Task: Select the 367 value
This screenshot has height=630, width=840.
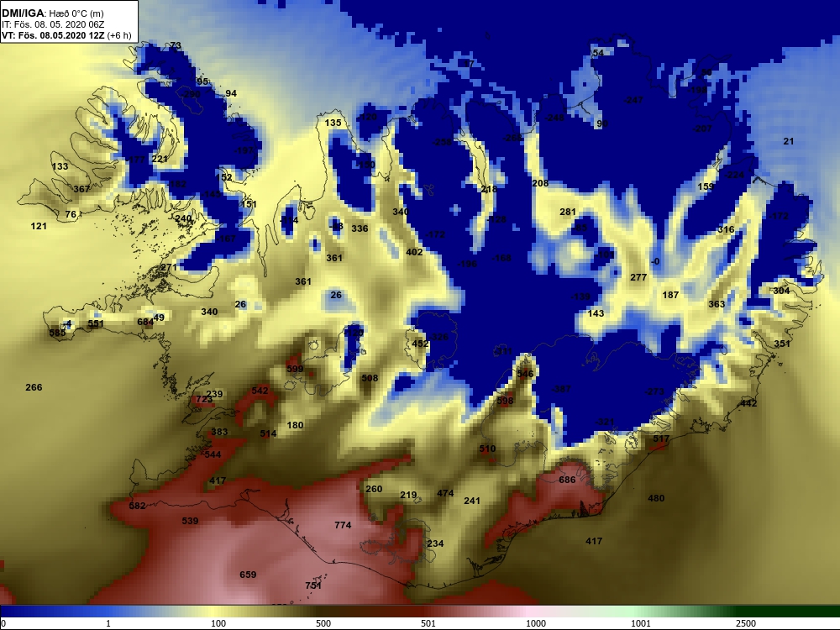Action: pos(81,189)
